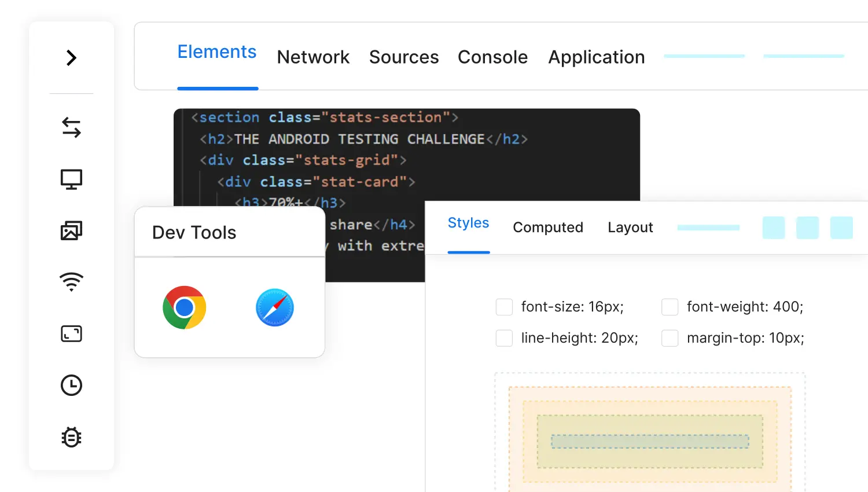Open the Layout tab
Screen dimensions: 868x492
630,227
